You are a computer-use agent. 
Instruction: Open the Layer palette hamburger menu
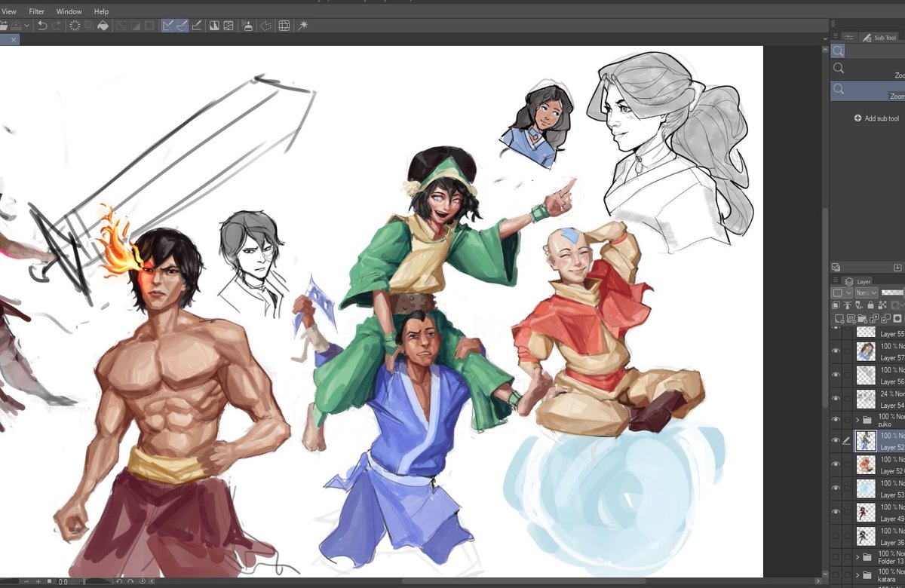[836, 280]
